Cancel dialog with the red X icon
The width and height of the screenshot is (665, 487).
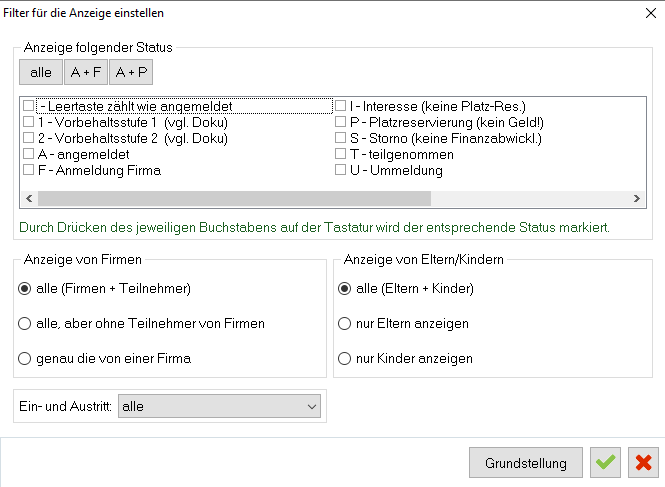point(643,462)
